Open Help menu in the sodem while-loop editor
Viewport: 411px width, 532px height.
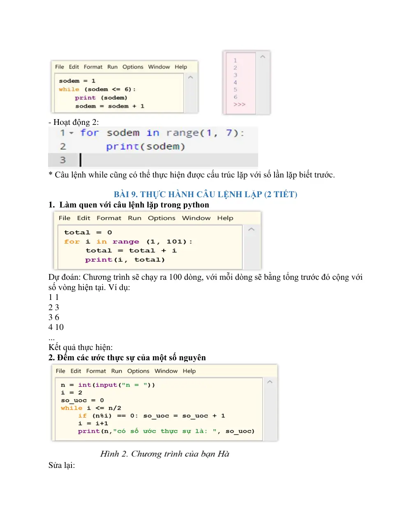click(x=181, y=67)
